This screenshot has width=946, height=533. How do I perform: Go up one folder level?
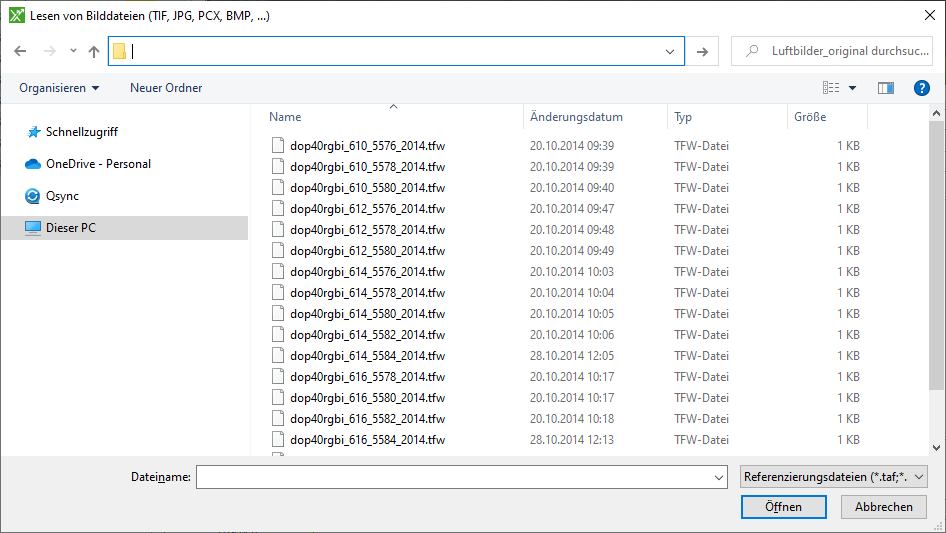(94, 51)
